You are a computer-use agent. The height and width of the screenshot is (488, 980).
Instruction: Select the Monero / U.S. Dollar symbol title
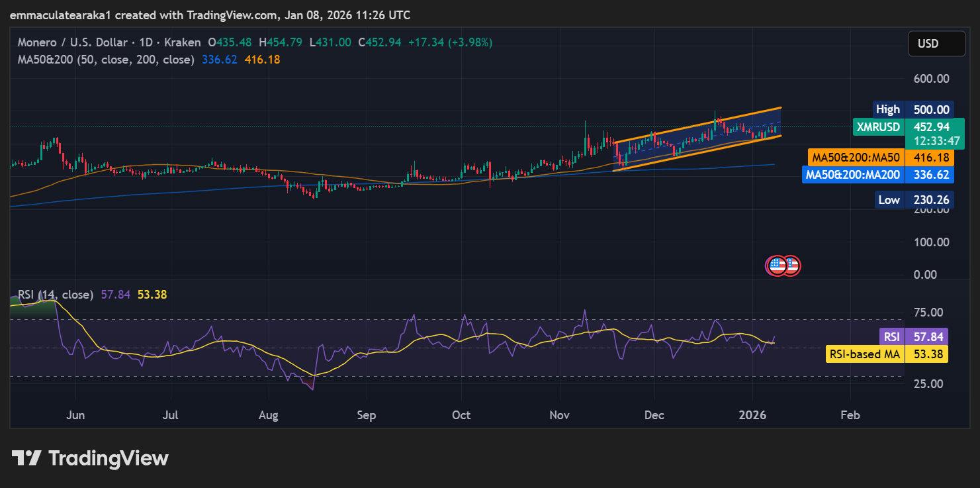click(73, 42)
